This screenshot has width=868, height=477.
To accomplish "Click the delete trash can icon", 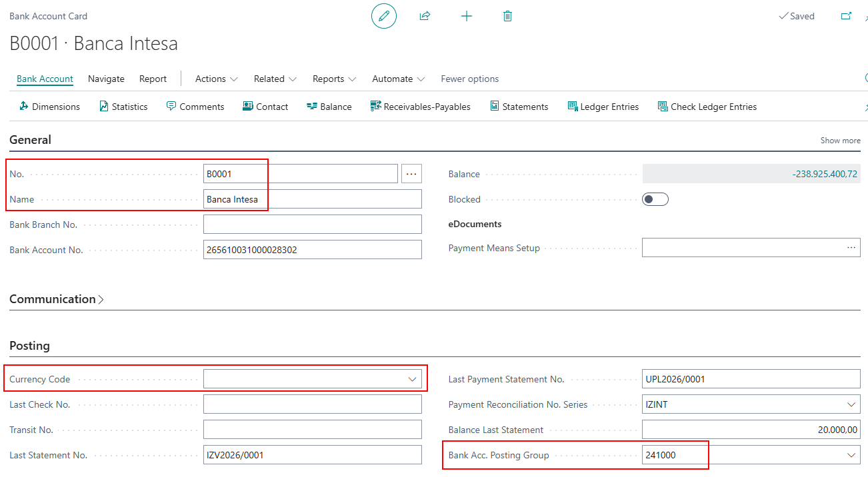I will [507, 16].
